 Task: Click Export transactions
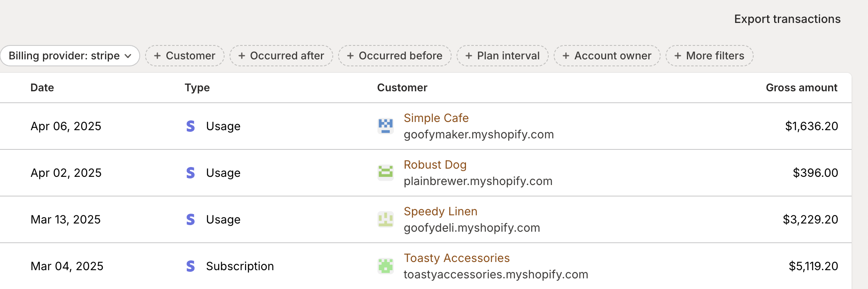(788, 19)
